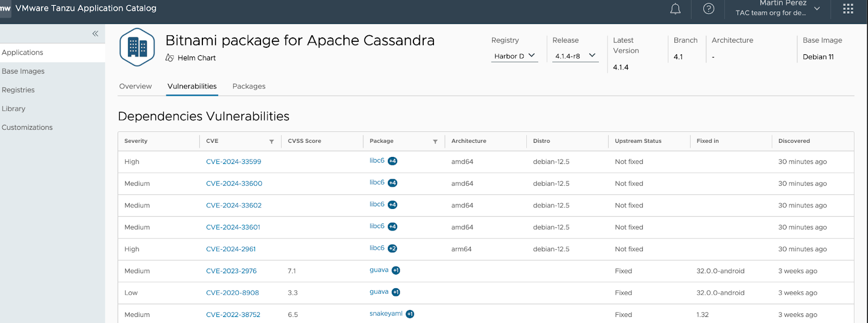Click libc6 package in CVE-2024-33599 row

pyautogui.click(x=377, y=161)
